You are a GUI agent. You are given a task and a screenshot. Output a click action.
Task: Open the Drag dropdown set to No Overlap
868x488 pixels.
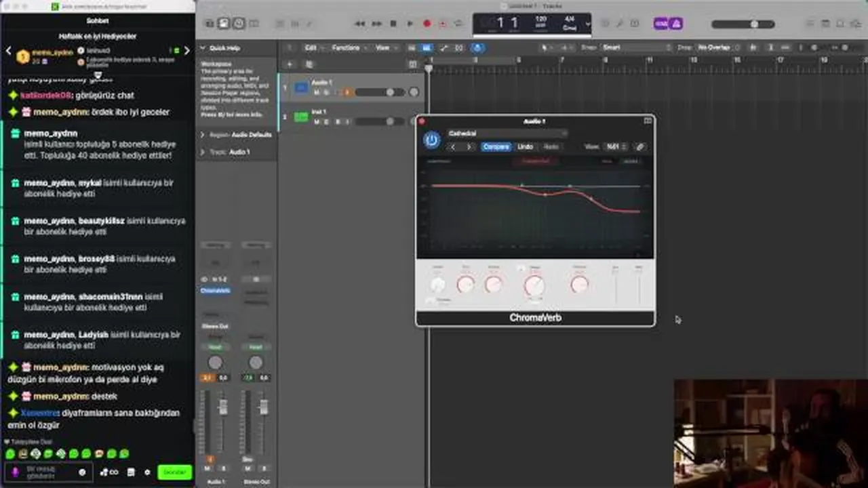(717, 48)
